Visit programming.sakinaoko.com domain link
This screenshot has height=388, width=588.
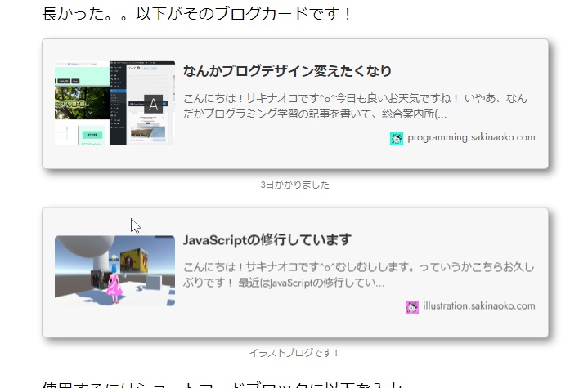point(471,137)
